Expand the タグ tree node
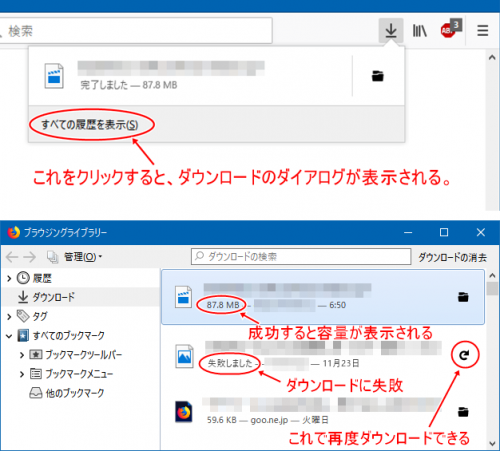This screenshot has width=500, height=451. 9,316
